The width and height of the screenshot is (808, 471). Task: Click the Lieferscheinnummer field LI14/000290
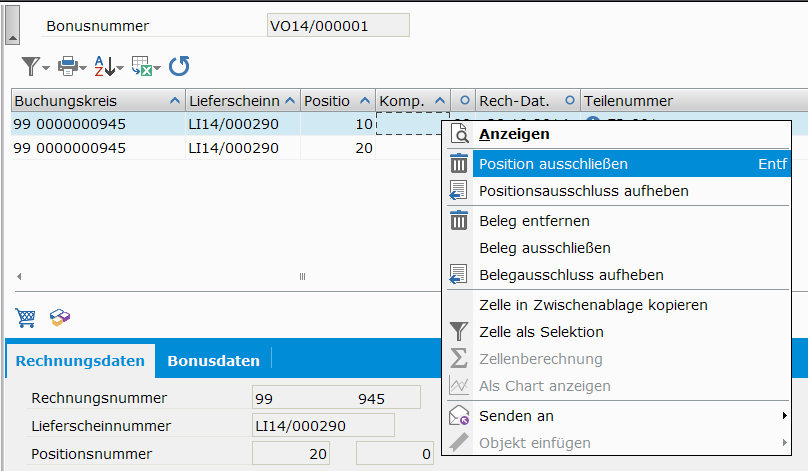click(323, 426)
